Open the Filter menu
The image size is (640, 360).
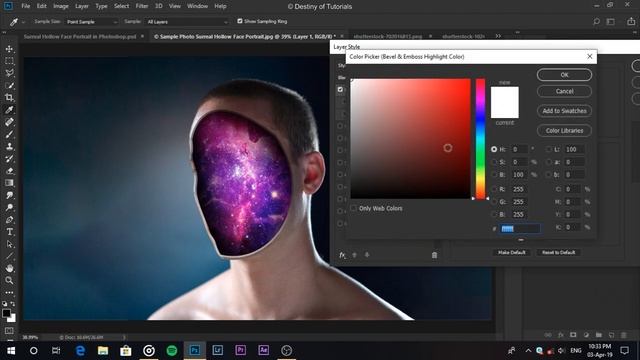(142, 6)
